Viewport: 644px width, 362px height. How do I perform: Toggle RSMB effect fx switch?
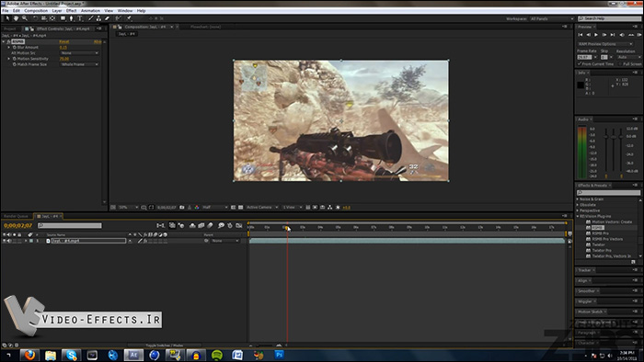pyautogui.click(x=8, y=42)
